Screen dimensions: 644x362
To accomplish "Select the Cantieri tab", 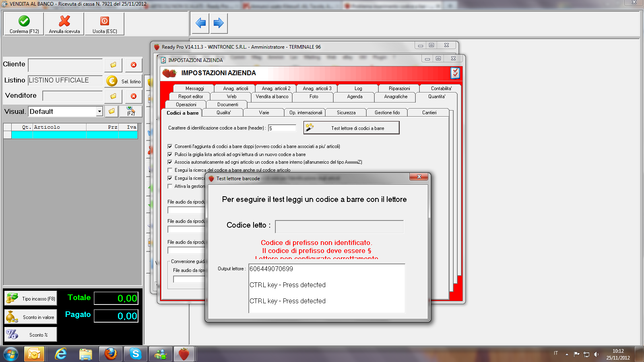I will point(429,113).
